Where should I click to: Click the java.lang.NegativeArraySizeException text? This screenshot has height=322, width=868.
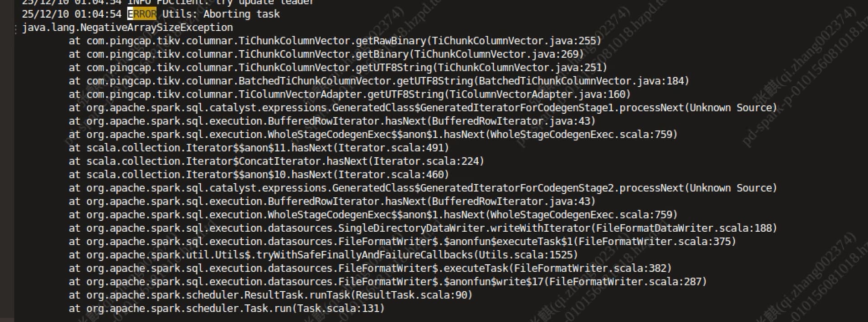tap(127, 28)
